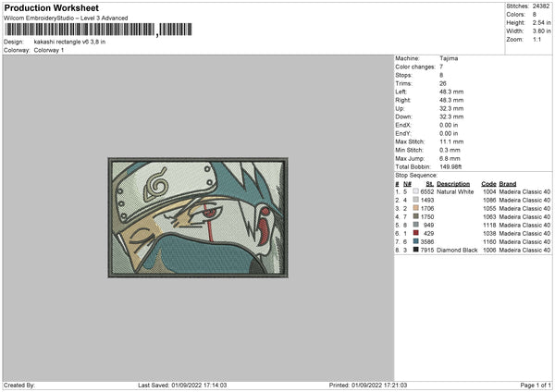This screenshot has width=555, height=392.
Task: Select the Color changes value '7'
Action: (x=441, y=67)
